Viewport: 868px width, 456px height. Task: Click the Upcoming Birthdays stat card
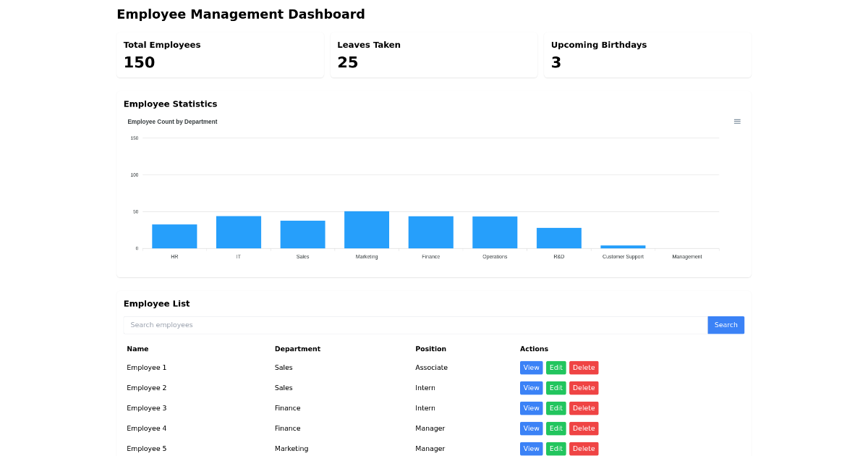pos(647,54)
